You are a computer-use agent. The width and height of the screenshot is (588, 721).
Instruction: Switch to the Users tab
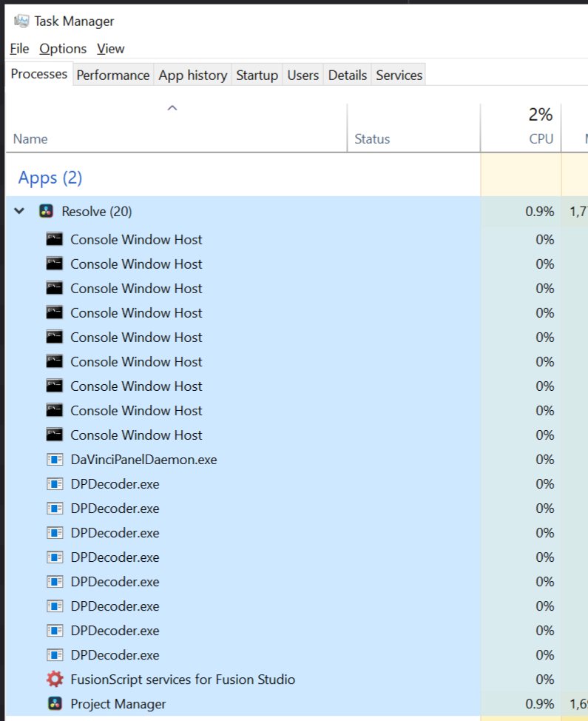coord(303,75)
